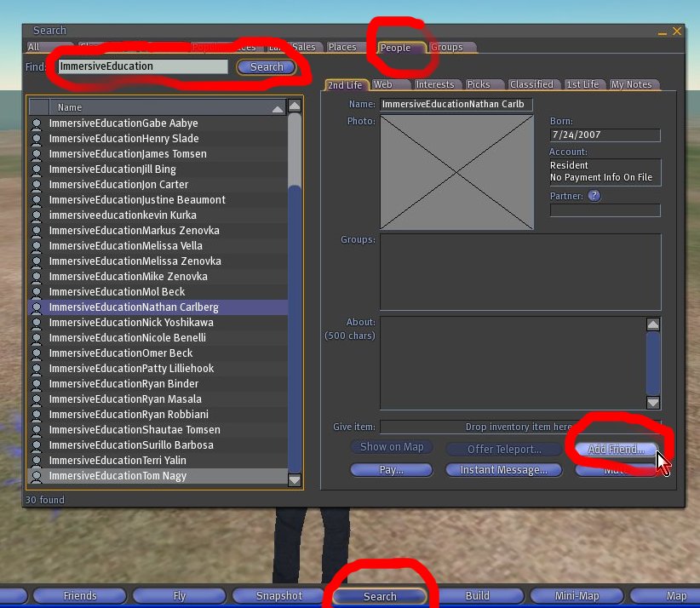700x608 pixels.
Task: Open Mini-Map from the bottom toolbar
Action: tap(577, 596)
